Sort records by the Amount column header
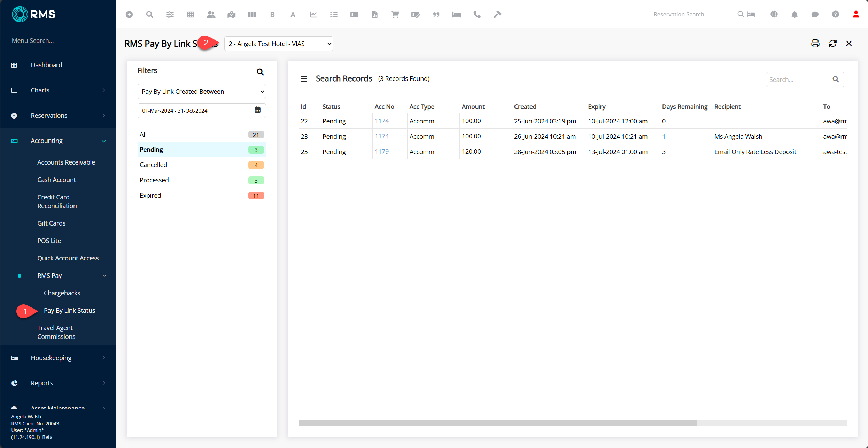The height and width of the screenshot is (448, 868). pyautogui.click(x=473, y=107)
